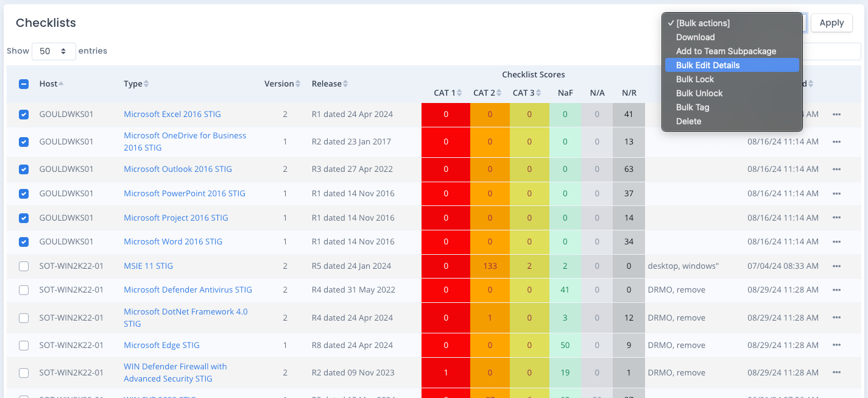
Task: Tick the DotNet Framework 4.0 STIG checkbox
Action: tap(24, 318)
